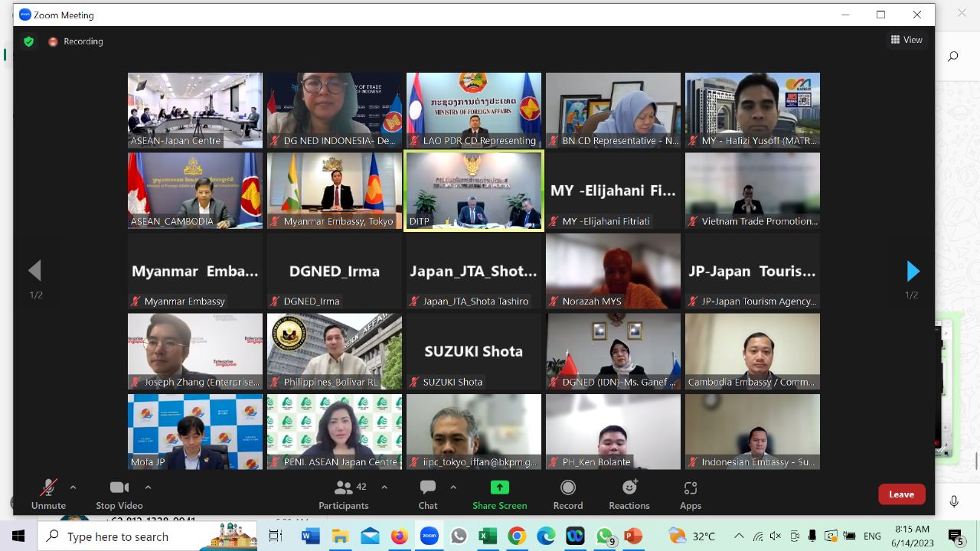Viewport: 980px width, 551px height.
Task: Expand Chat options arrow
Action: [x=453, y=487]
